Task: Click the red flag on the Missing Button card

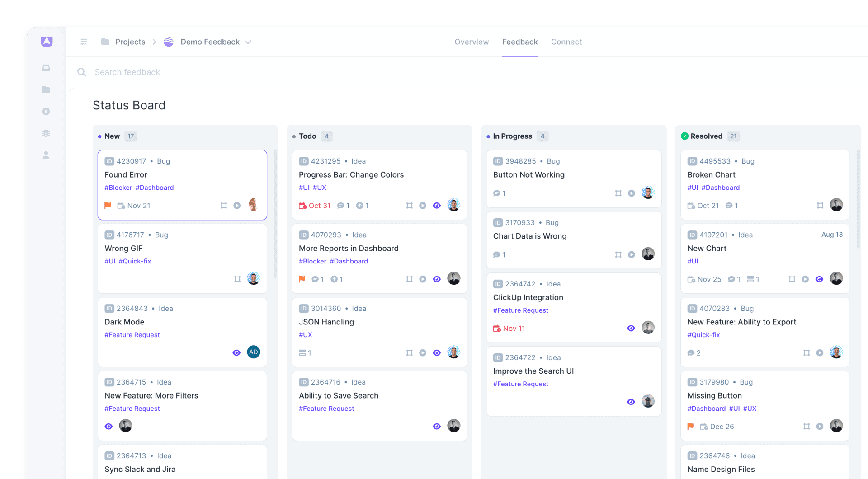Action: tap(691, 426)
